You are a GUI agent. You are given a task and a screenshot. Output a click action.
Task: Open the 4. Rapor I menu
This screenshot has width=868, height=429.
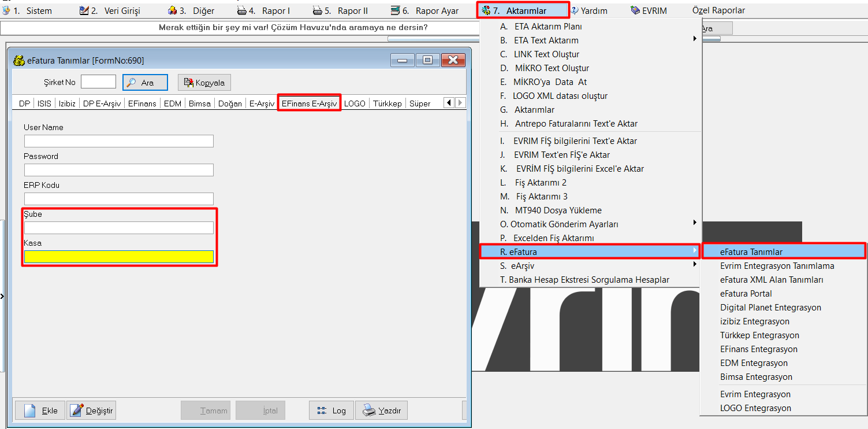point(264,10)
